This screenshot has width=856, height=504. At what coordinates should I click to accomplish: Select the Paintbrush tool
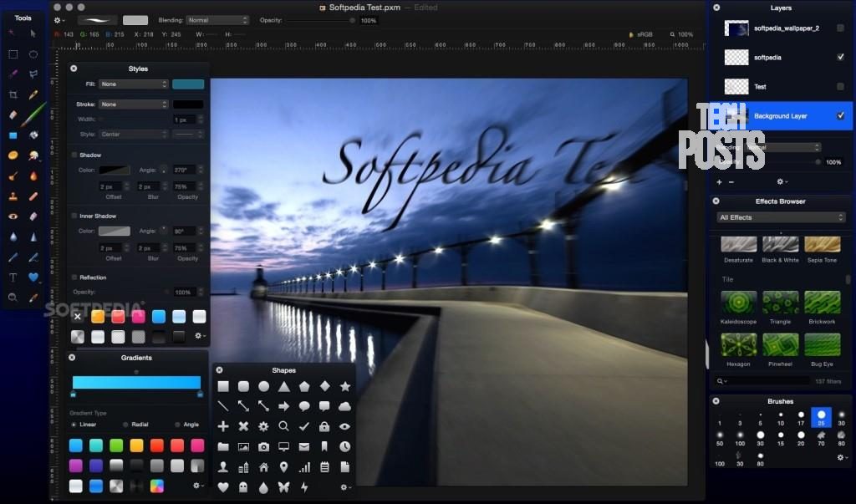[x=33, y=115]
